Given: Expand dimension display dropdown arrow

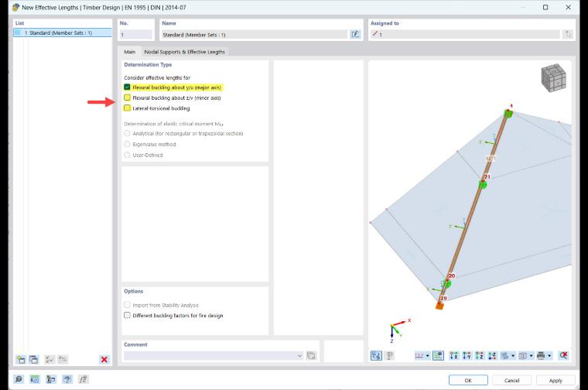Looking at the screenshot, I should 427,355.
